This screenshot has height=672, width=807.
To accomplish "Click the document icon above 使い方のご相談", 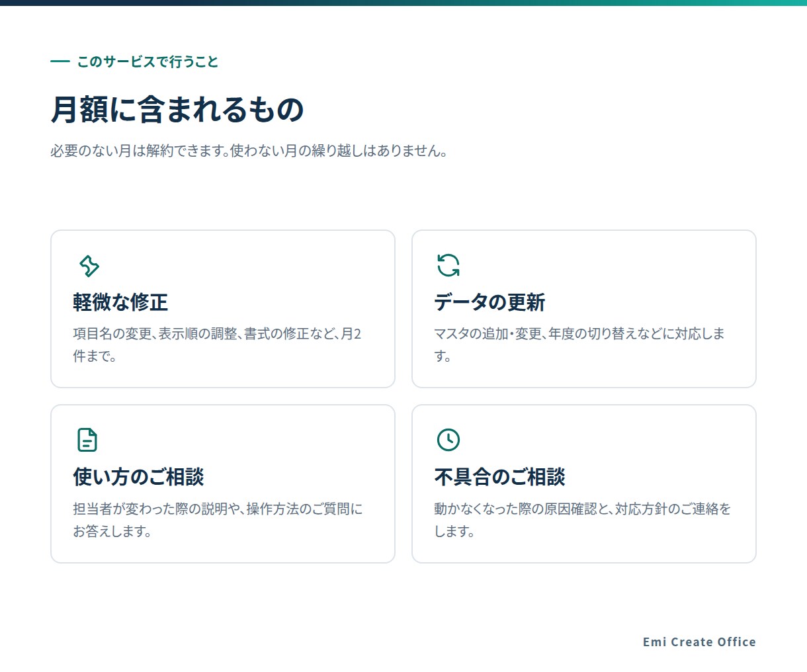I will pyautogui.click(x=87, y=440).
